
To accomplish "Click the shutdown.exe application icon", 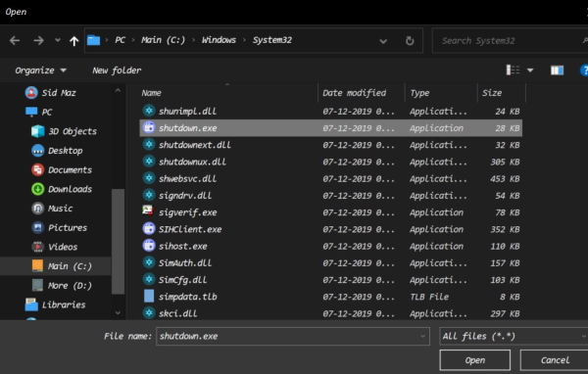I will pos(149,127).
